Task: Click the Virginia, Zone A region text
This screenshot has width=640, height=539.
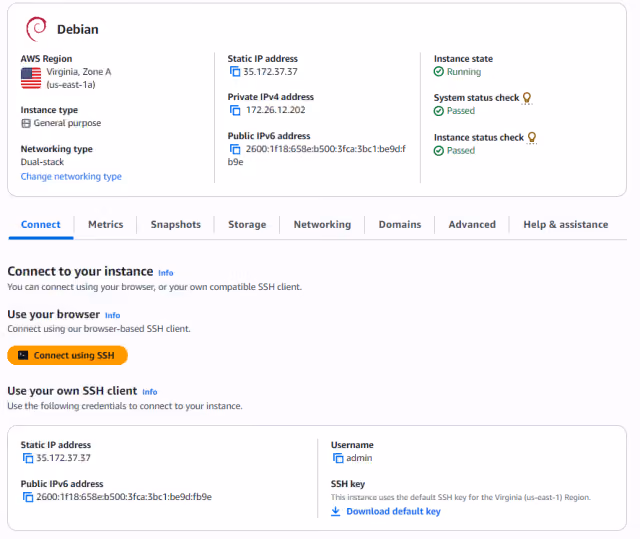Action: pyautogui.click(x=79, y=72)
